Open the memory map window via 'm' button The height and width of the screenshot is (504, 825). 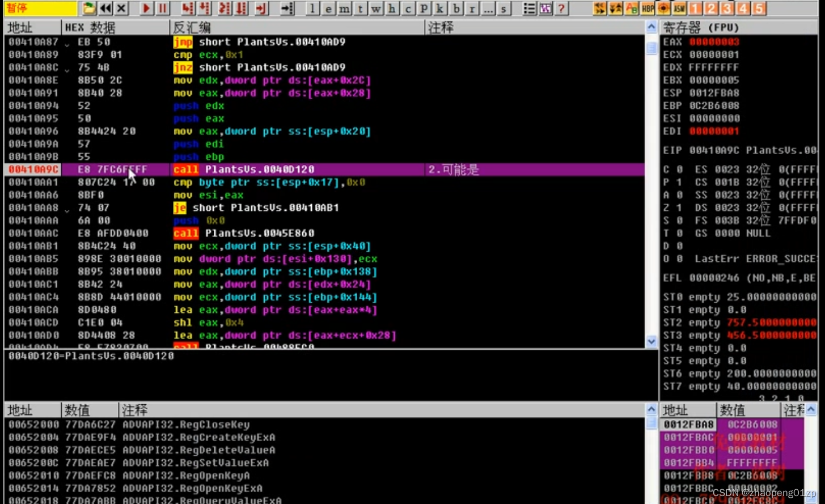(344, 9)
